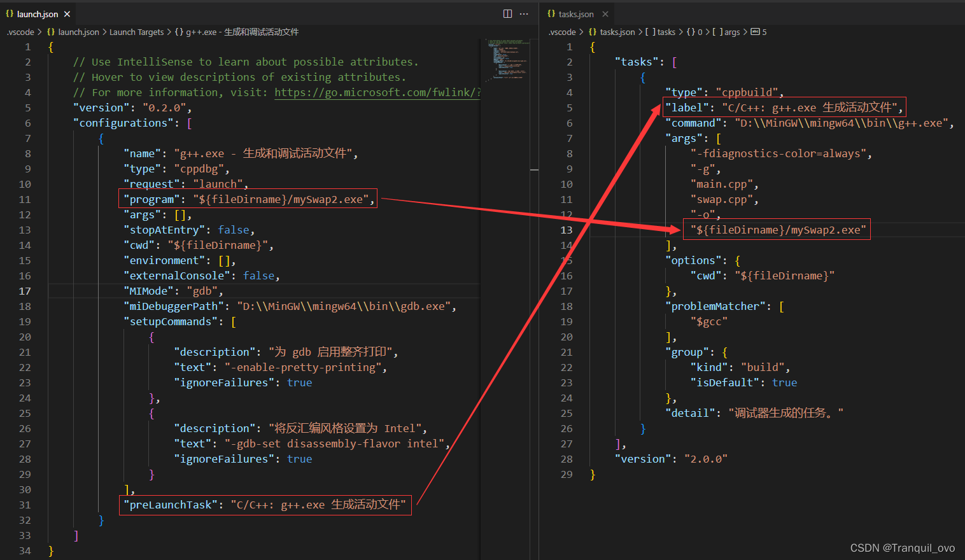Click "name": "g++.exe - 生成和调试活动文件" line

(241, 153)
